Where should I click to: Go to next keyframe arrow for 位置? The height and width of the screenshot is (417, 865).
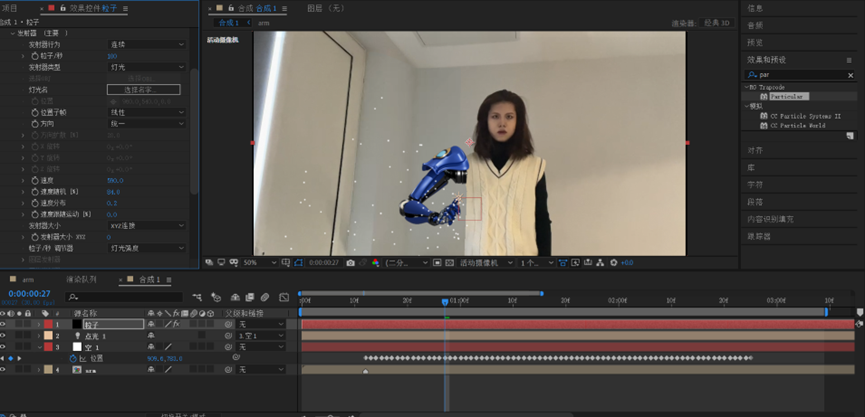pyautogui.click(x=20, y=359)
